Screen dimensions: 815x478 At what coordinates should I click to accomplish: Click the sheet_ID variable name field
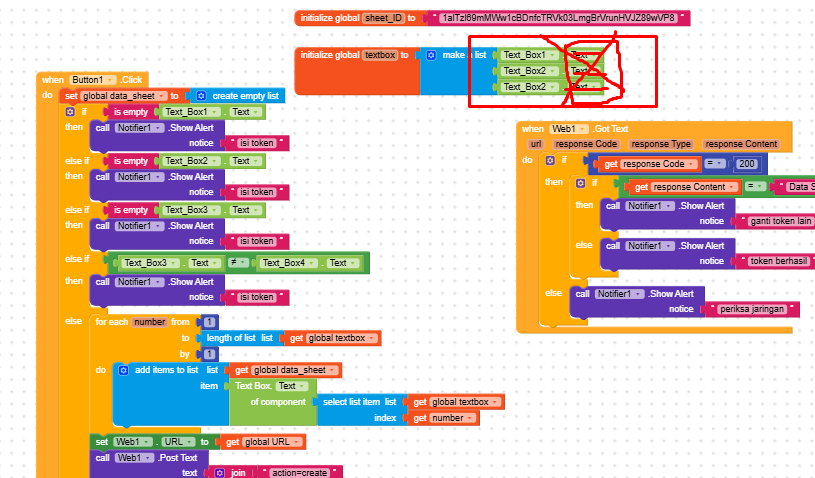[383, 18]
